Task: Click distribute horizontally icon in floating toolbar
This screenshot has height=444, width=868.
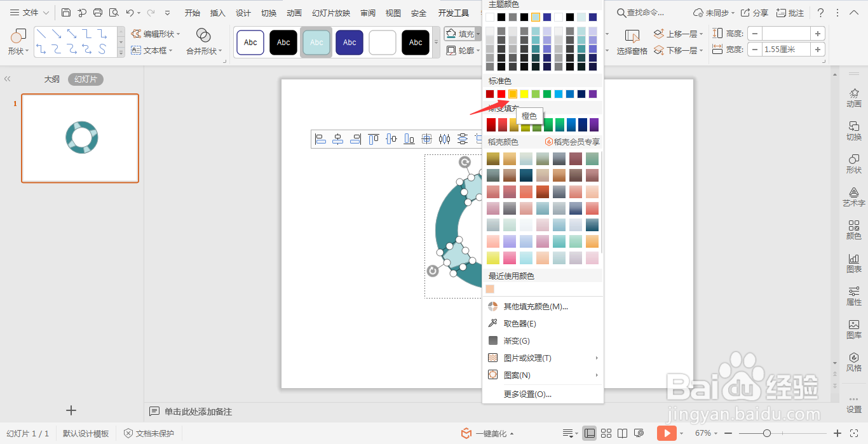Action: [x=445, y=139]
